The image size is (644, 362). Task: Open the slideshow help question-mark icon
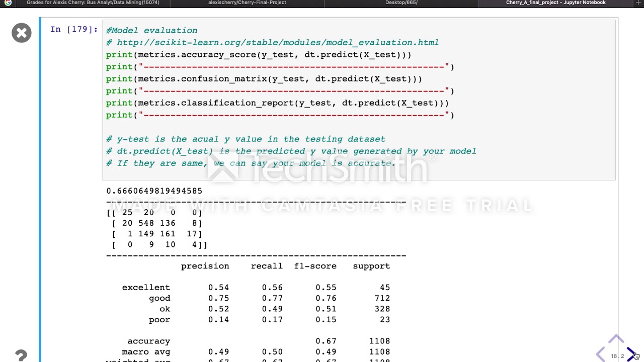click(21, 355)
